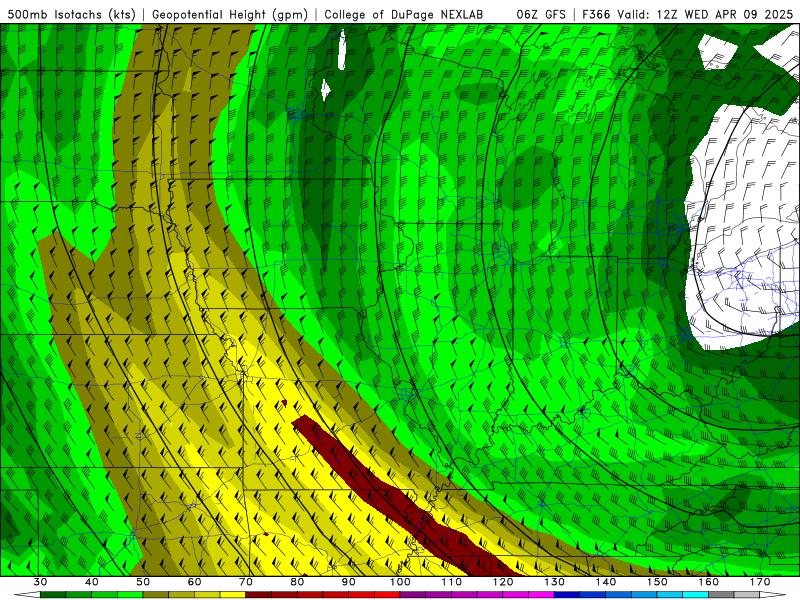Image resolution: width=800 pixels, height=600 pixels.
Task: Click the '30' label on the color scale
Action: click(x=40, y=582)
